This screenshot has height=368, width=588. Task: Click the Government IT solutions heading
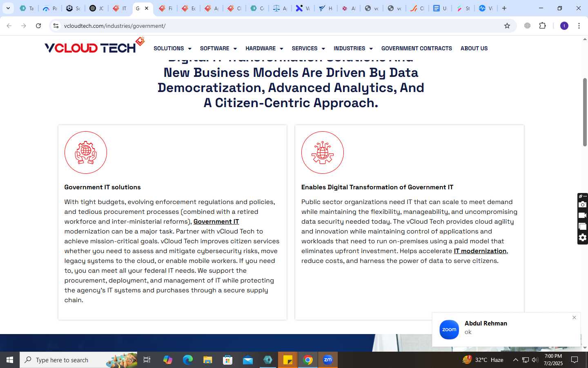click(102, 187)
